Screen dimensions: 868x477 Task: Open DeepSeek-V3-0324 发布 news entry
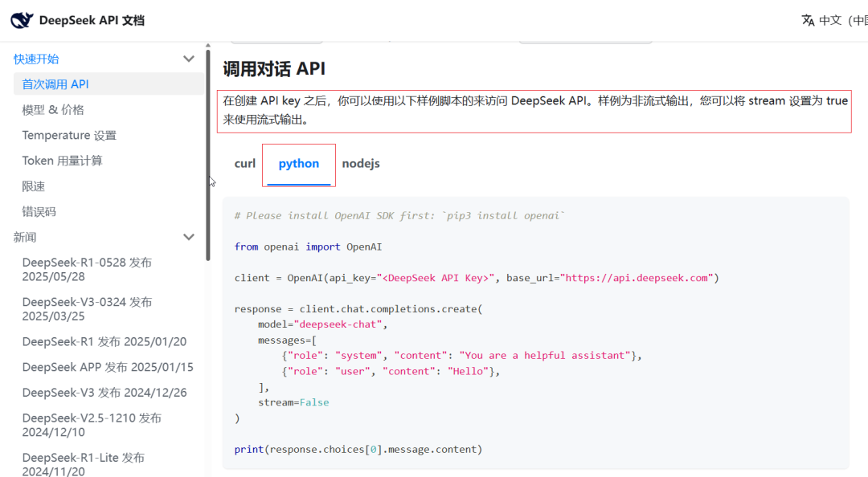[87, 308]
